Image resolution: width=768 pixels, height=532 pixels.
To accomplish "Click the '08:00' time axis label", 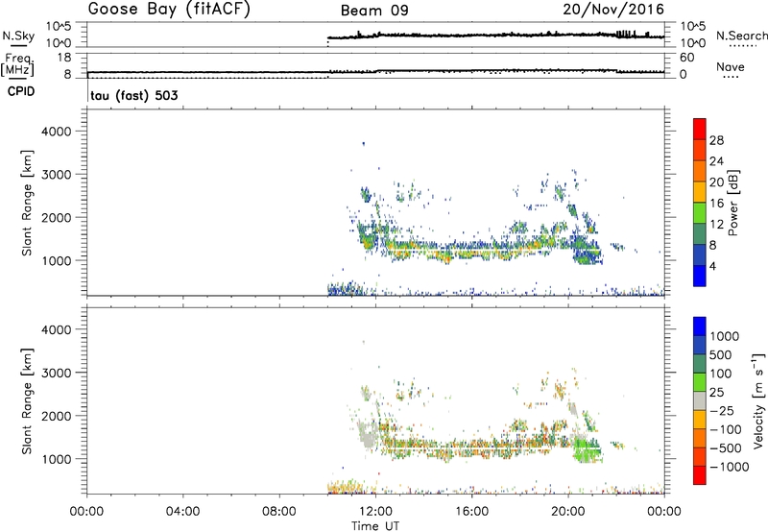I will pyautogui.click(x=279, y=512).
